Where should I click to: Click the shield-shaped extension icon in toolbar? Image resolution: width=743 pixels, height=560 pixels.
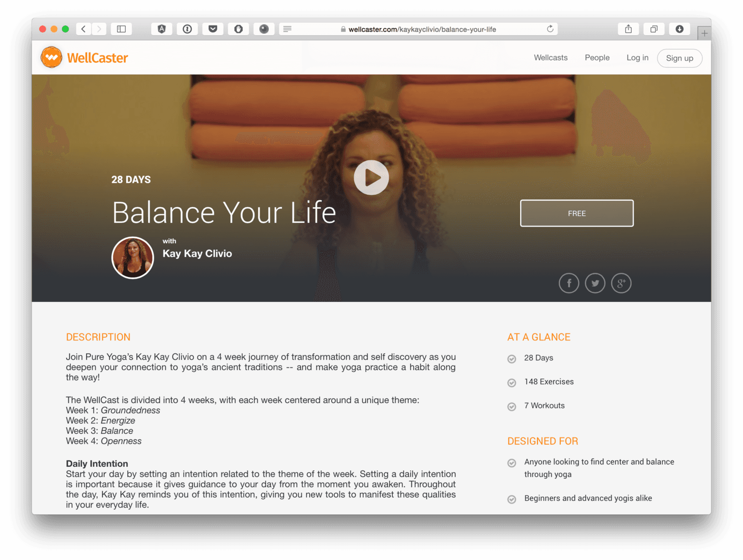(x=238, y=29)
